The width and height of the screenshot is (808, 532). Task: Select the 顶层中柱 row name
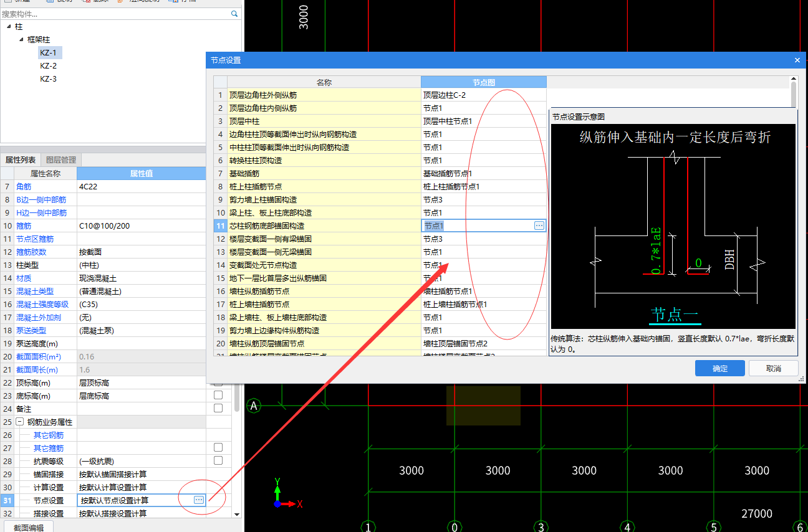click(244, 121)
